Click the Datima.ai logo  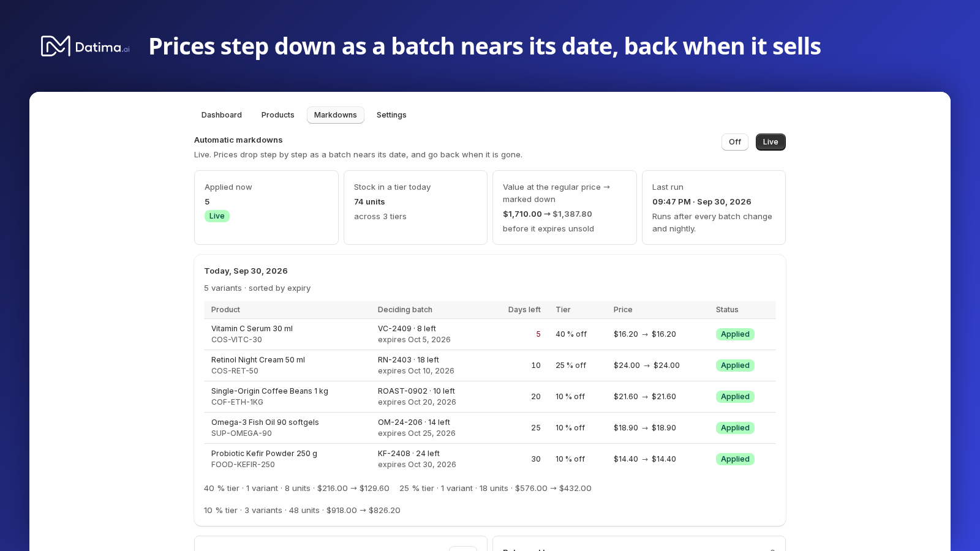tap(85, 47)
